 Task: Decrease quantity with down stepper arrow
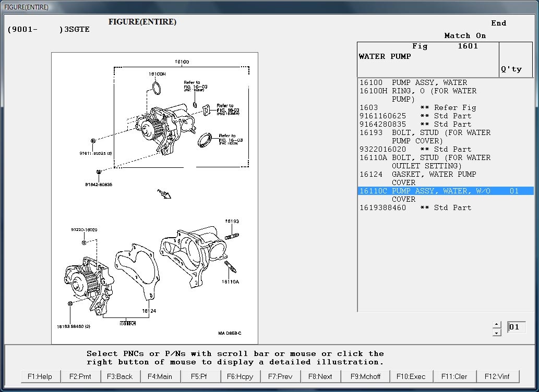tap(497, 333)
